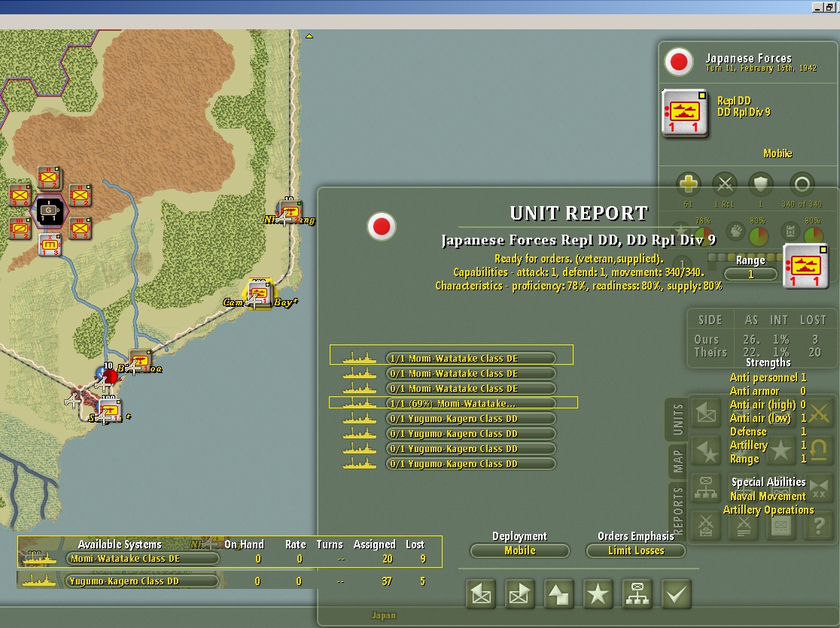Click the question mark help icon in the side grid
This screenshot has height=628, width=840.
coord(819,526)
